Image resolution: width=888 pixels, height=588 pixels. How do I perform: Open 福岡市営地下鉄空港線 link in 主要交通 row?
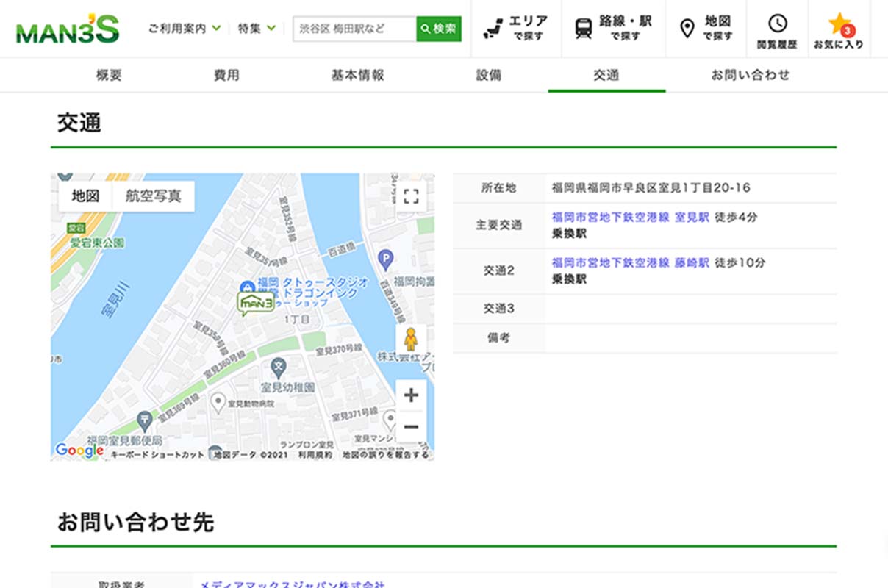coord(610,218)
